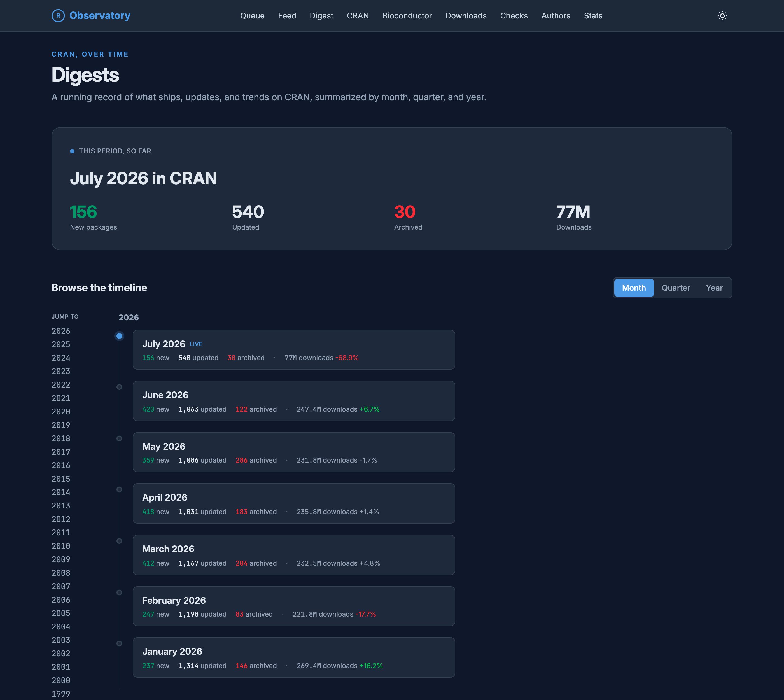Click the June 2026 timeline dot

pyautogui.click(x=119, y=387)
